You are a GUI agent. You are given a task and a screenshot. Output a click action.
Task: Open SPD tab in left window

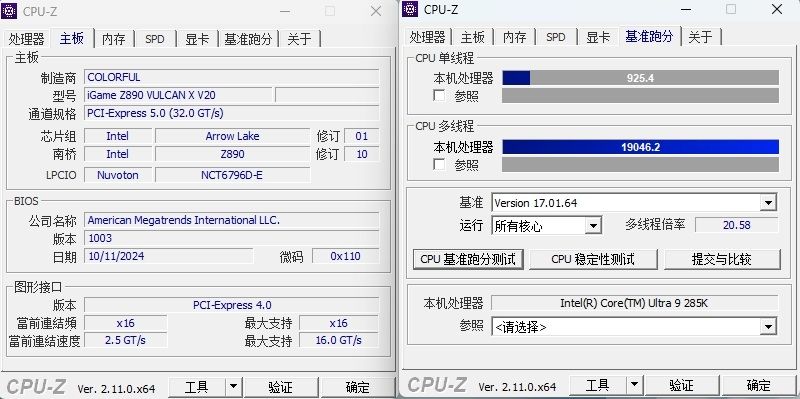click(155, 39)
